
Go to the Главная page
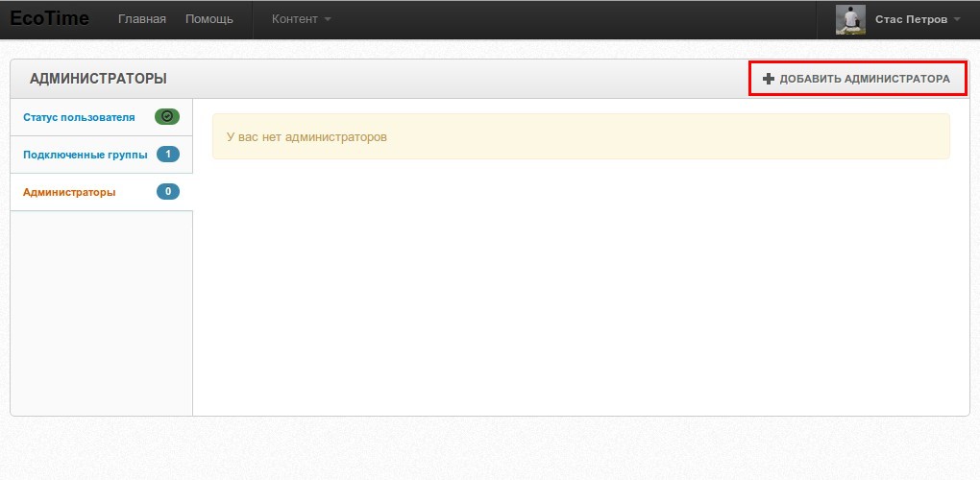tap(142, 19)
